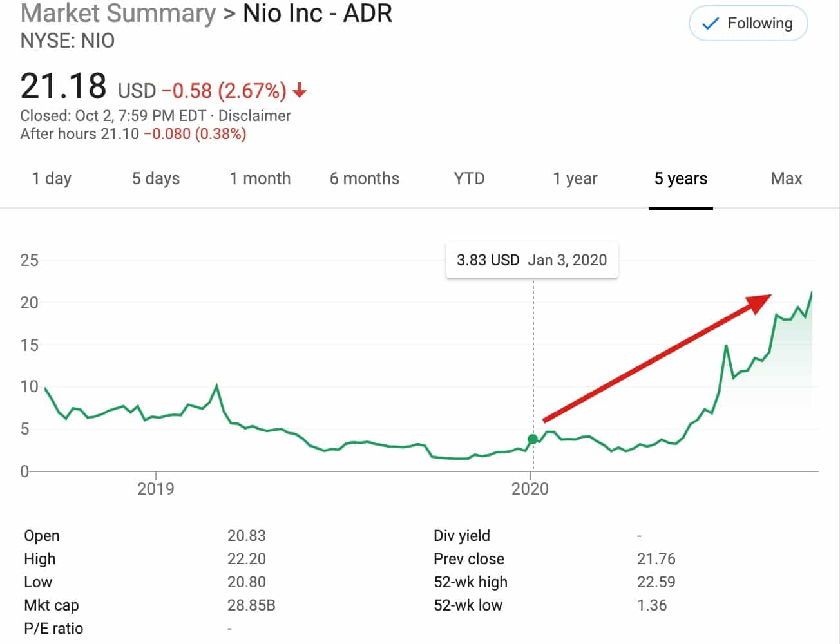Switch to the 1 day chart tab
This screenshot has height=644, width=840.
point(52,179)
